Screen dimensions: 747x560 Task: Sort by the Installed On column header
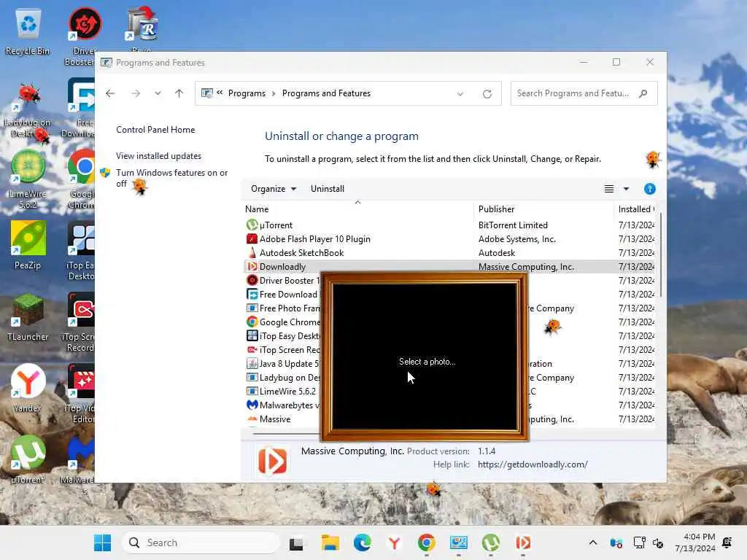pyautogui.click(x=635, y=209)
